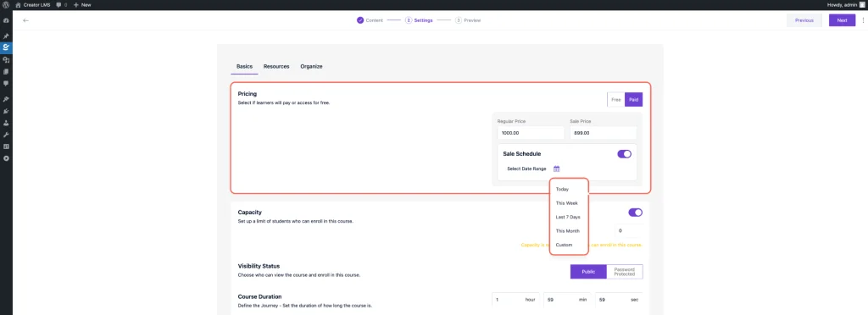Go to the Preview step

click(x=468, y=20)
